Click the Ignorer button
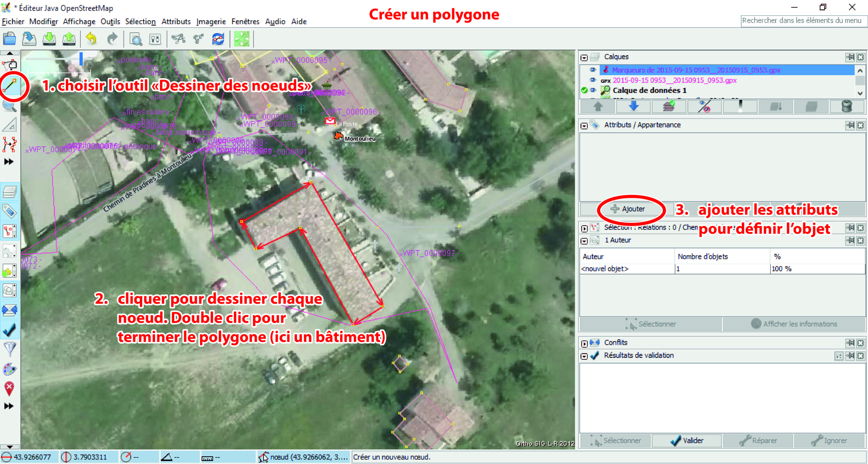Image resolution: width=868 pixels, height=464 pixels. 829,440
